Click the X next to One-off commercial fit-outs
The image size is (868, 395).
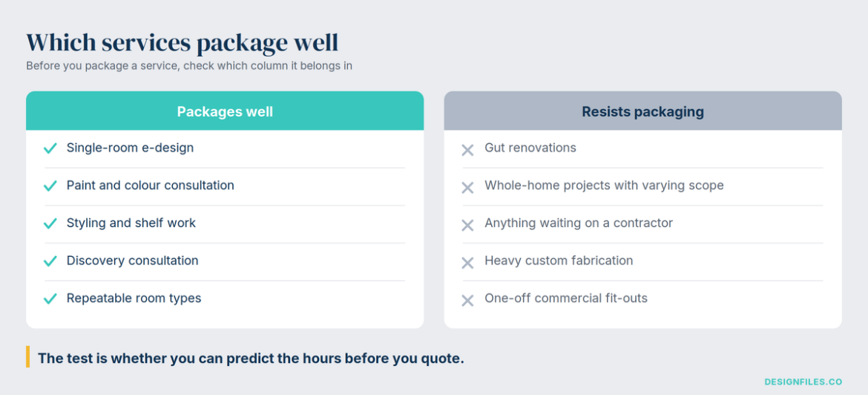[x=468, y=300]
